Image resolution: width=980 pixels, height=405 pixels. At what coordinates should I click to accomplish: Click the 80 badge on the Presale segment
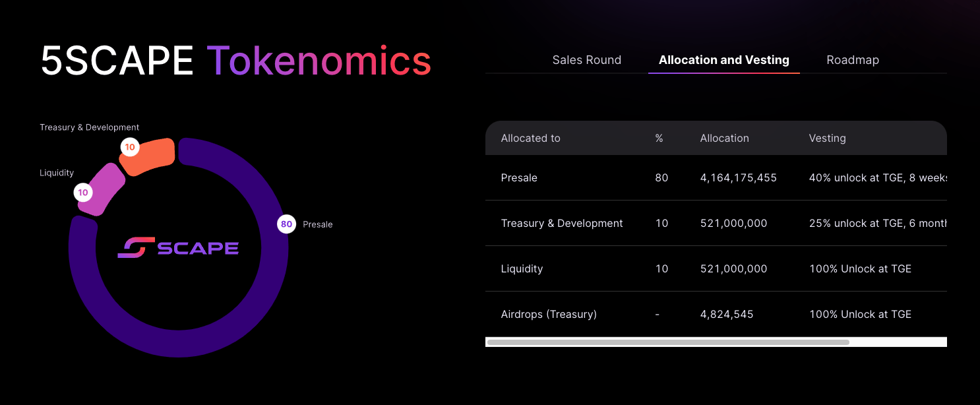coord(286,224)
